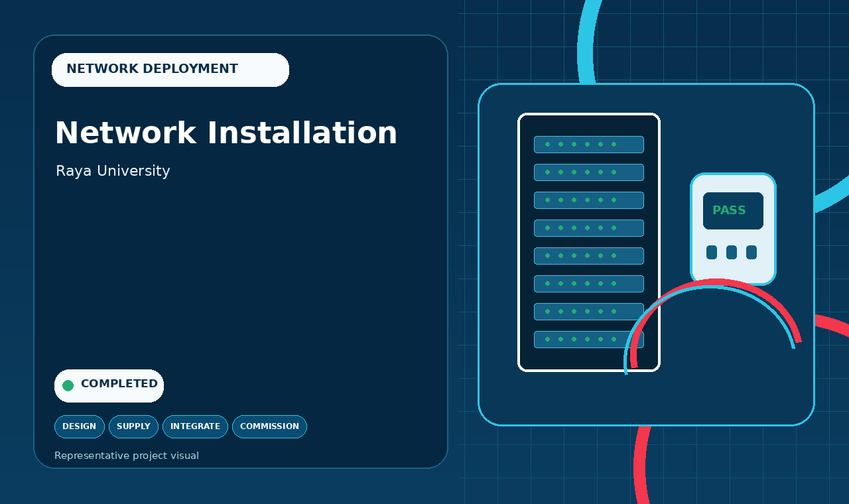Click the PASS tester display
Screen dimensions: 849x504
733,211
